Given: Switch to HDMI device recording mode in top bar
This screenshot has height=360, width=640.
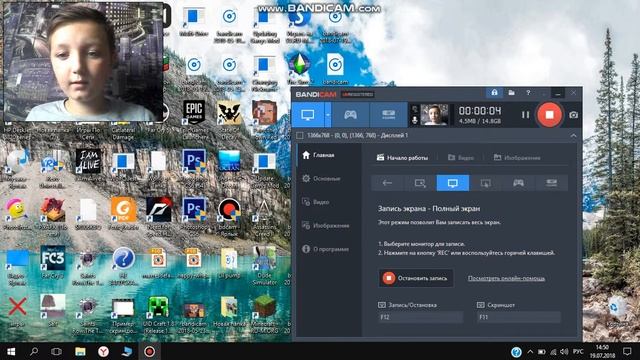Looking at the screenshot, I should click(388, 115).
